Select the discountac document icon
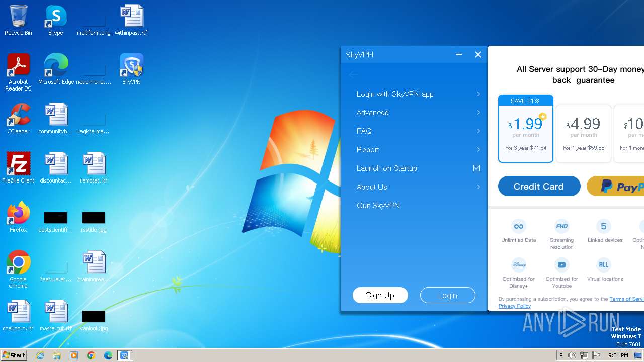 pyautogui.click(x=56, y=168)
